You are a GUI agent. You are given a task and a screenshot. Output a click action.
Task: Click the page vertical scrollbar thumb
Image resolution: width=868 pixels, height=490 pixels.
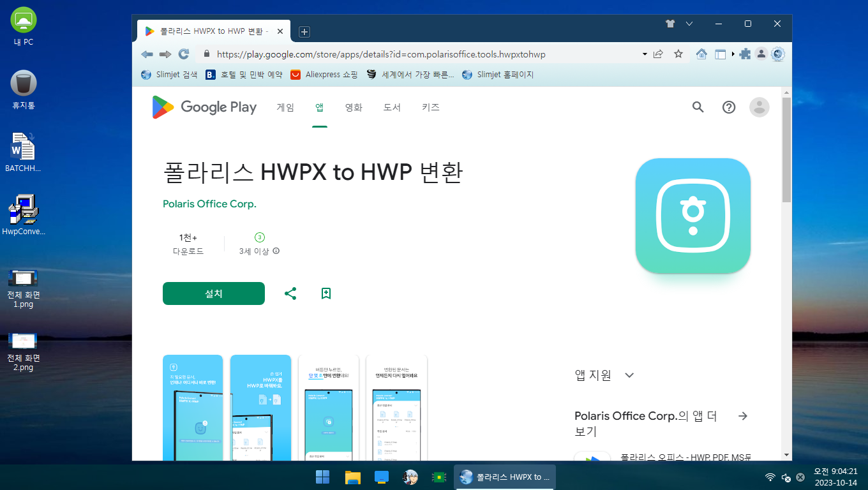[x=787, y=150]
